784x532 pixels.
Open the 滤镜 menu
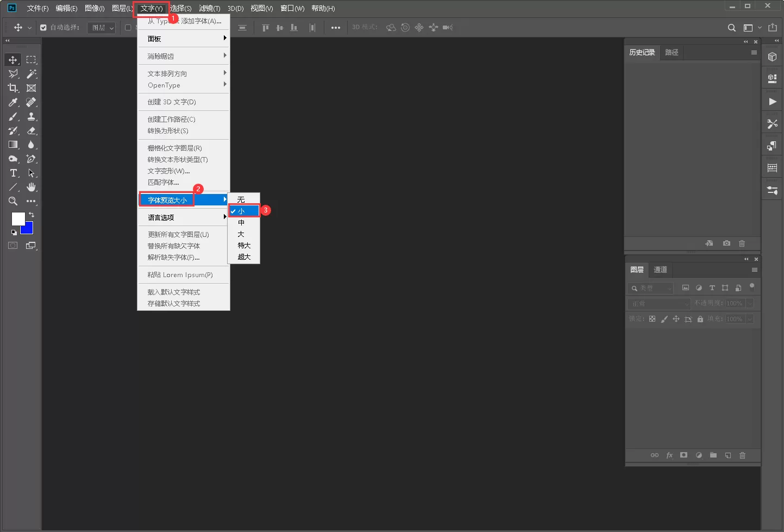[x=209, y=8]
